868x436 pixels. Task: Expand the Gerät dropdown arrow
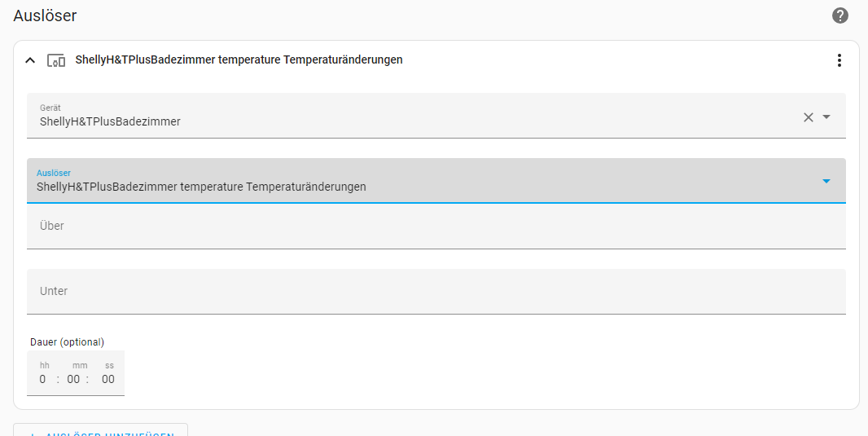click(x=826, y=117)
